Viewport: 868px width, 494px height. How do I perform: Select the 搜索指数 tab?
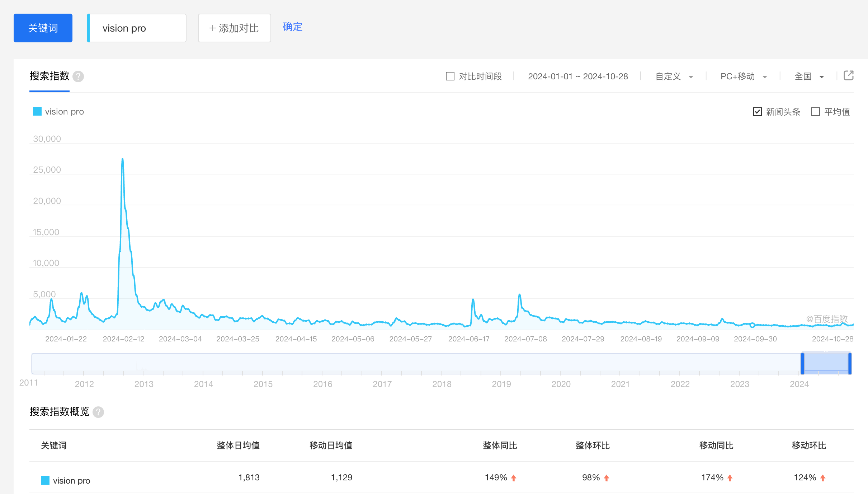[x=49, y=76]
